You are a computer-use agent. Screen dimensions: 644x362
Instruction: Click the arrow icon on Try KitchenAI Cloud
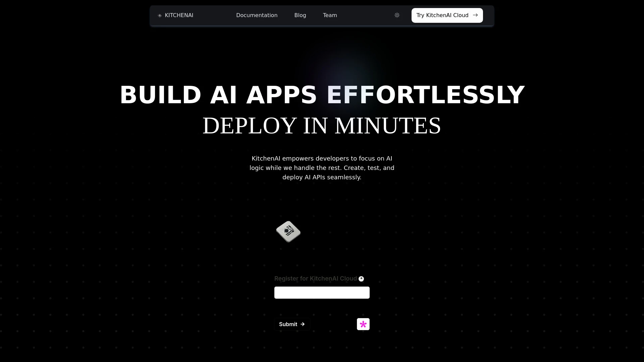(x=475, y=15)
